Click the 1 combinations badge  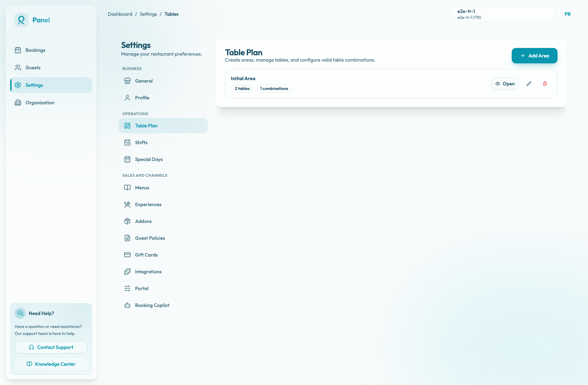[x=274, y=89]
